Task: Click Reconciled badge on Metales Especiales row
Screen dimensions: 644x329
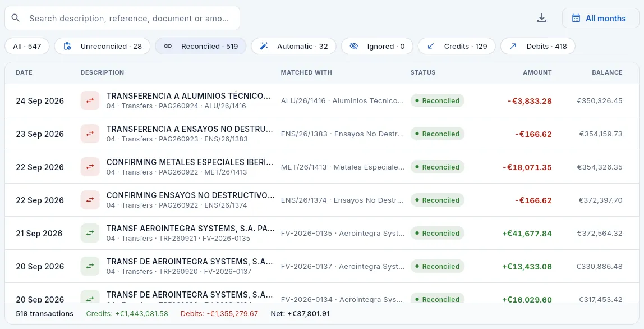Action: (x=437, y=167)
